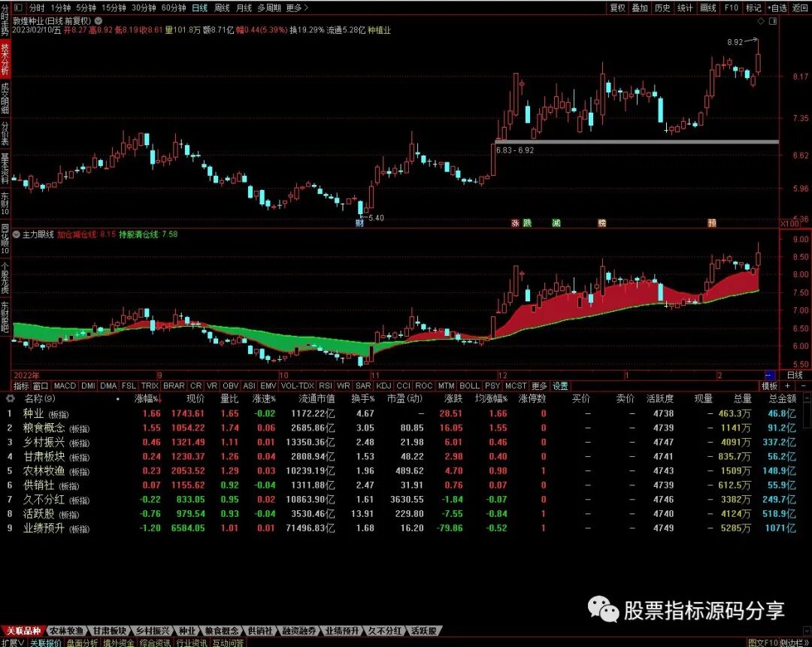Open 主力眼线 indicator dropdown arrow
Screen dimensions: 812x647
click(x=17, y=234)
